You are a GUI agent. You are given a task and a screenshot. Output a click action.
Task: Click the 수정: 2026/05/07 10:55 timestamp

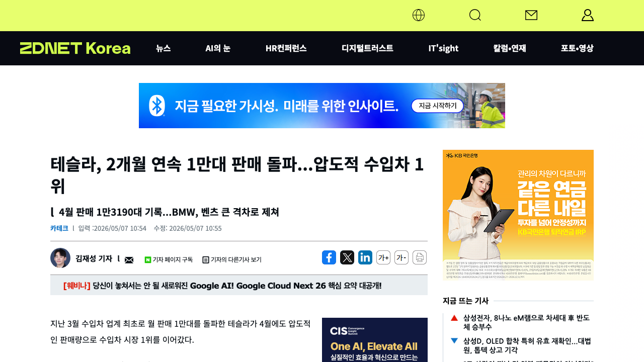188,228
